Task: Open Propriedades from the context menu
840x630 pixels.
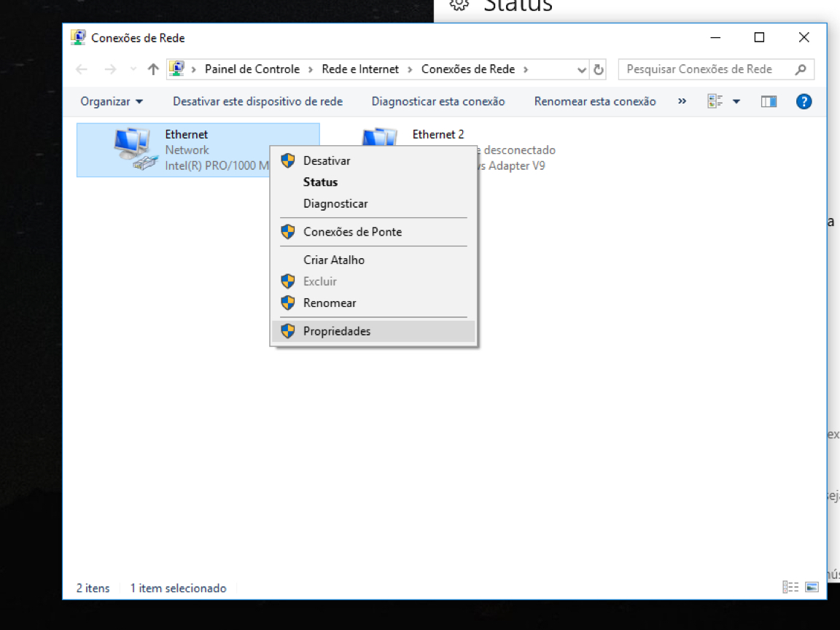Action: tap(373, 331)
